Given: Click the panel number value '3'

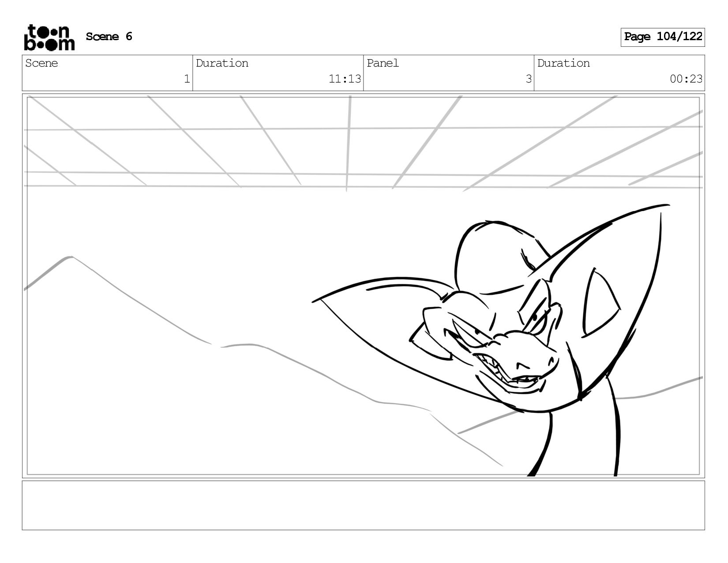Looking at the screenshot, I should pyautogui.click(x=528, y=79).
